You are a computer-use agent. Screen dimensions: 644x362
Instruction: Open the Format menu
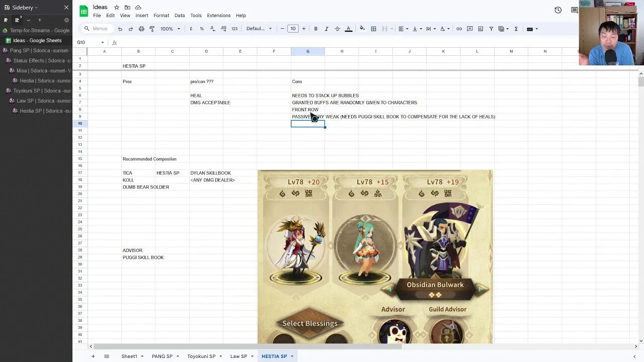(x=161, y=16)
